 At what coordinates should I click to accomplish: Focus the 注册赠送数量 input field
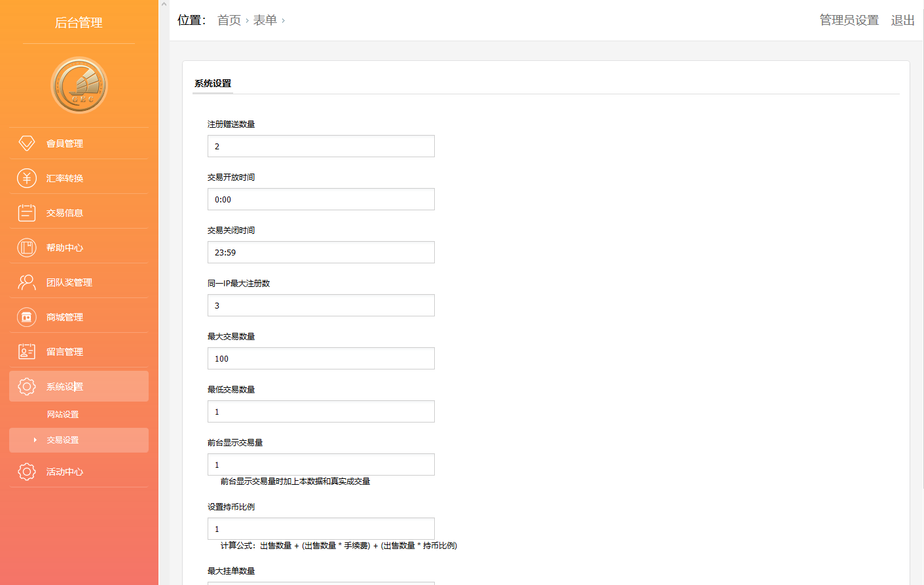coord(321,146)
